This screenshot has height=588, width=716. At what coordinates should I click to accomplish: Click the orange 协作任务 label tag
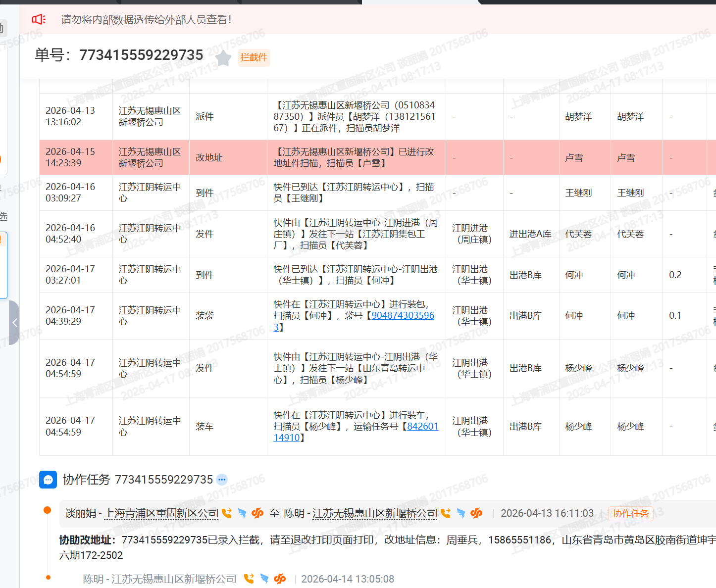tap(630, 514)
